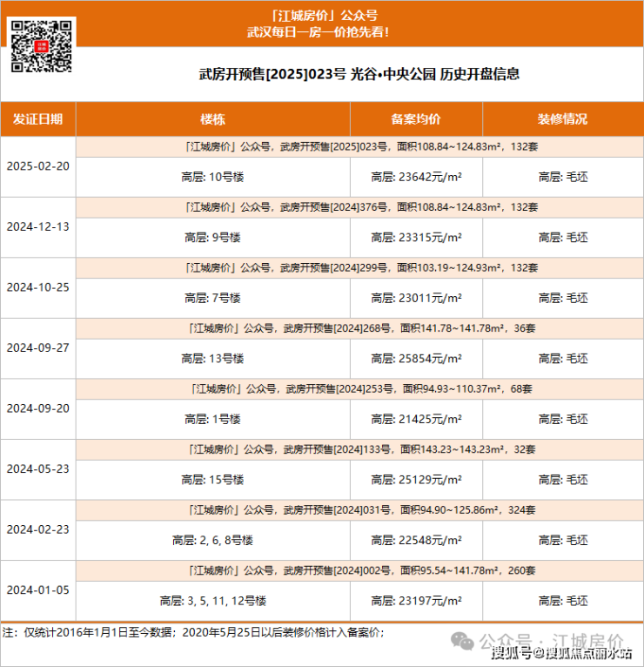Click the banner text「江城房价」公众号

tap(325, 16)
